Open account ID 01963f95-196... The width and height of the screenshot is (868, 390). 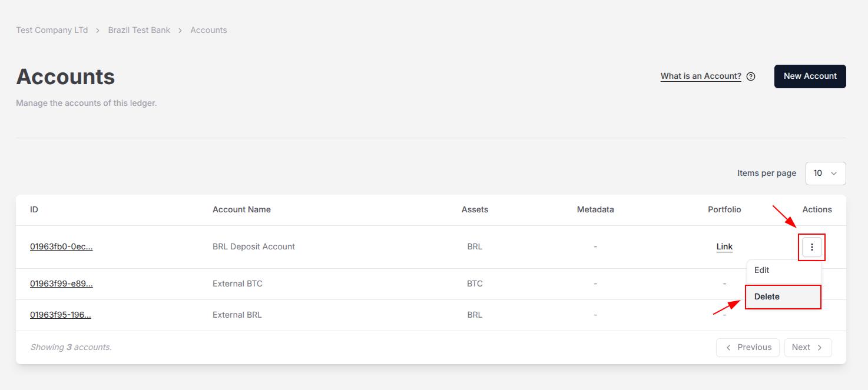(61, 315)
